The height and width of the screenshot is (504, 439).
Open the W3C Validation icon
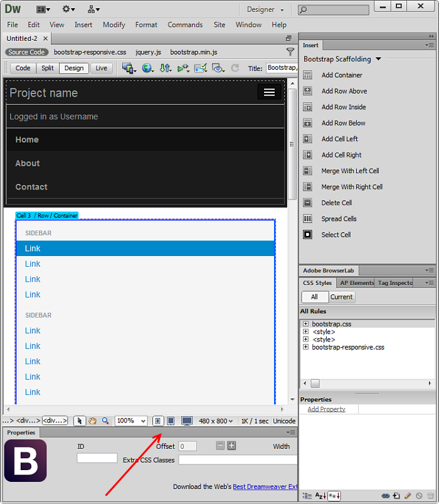183,68
